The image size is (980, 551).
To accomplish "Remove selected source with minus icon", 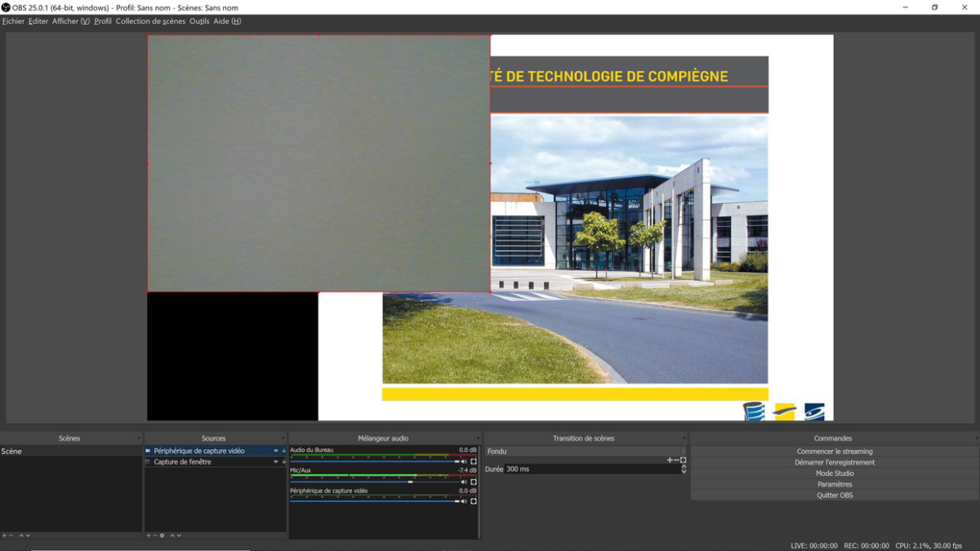I will pos(155,535).
